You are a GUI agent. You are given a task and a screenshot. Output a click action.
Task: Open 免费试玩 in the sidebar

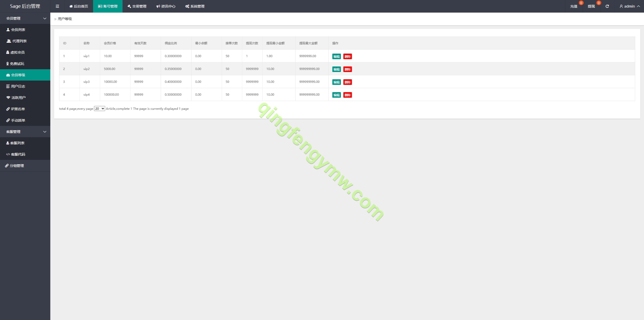click(25, 64)
